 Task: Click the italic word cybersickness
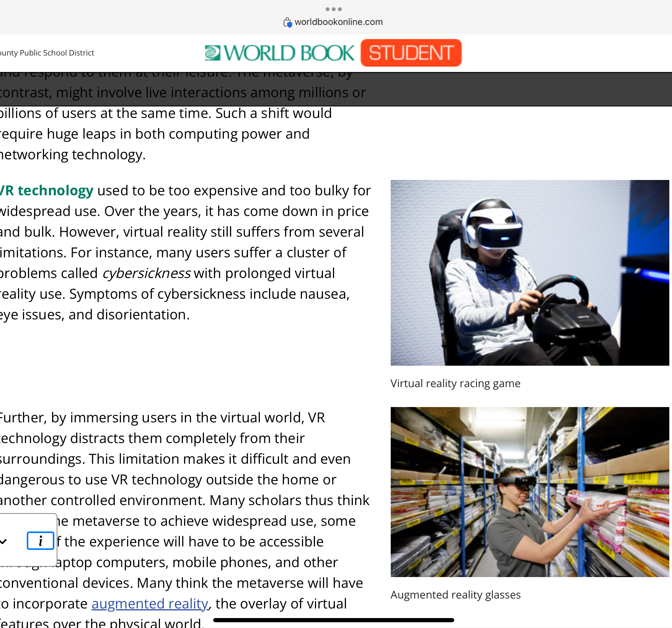click(147, 273)
